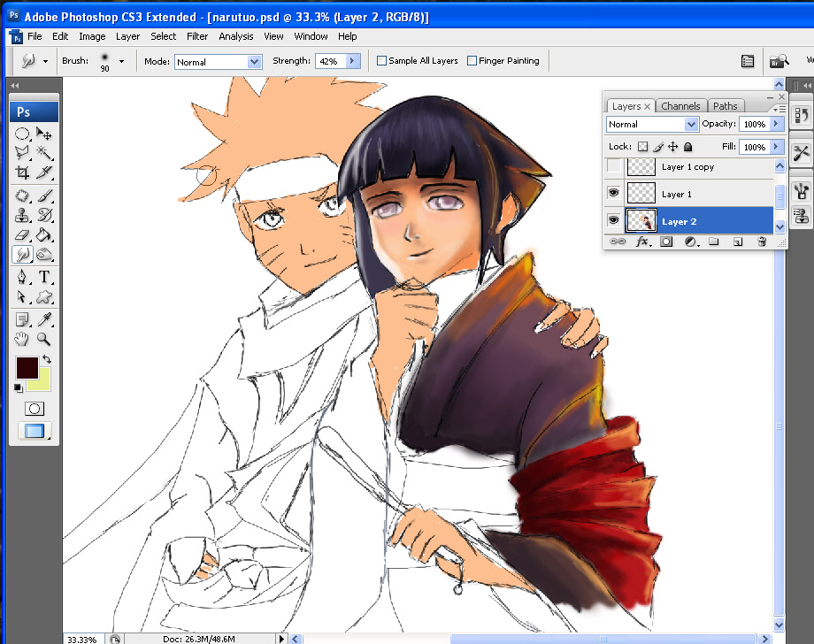The height and width of the screenshot is (644, 814).
Task: Delete layer with the trash icon
Action: coord(762,241)
